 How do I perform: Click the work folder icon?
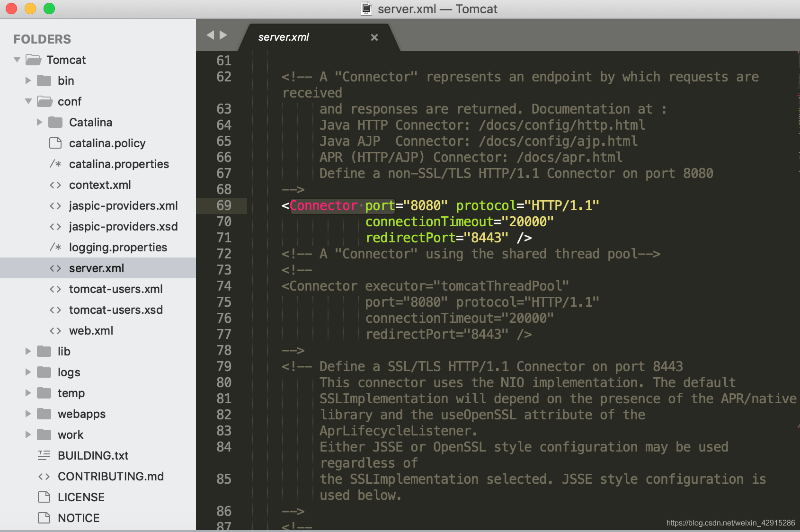(x=44, y=434)
